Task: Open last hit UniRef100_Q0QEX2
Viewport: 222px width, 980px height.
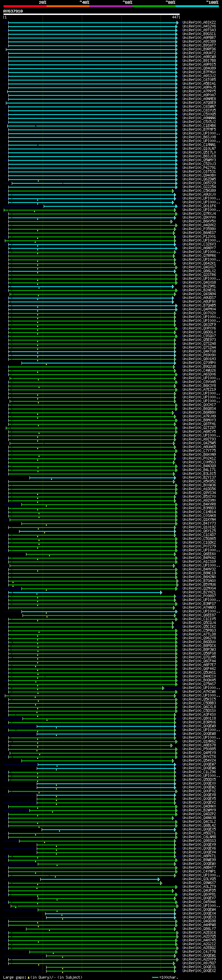Action: (x=199, y=971)
